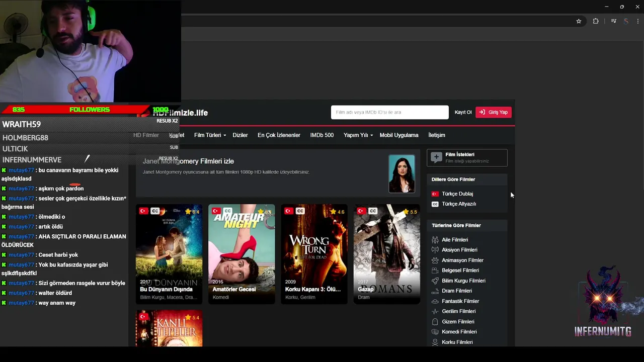Click the 5.4 star rating on Kanlı Tepeler poster
Image resolution: width=644 pixels, height=362 pixels.
(x=192, y=318)
